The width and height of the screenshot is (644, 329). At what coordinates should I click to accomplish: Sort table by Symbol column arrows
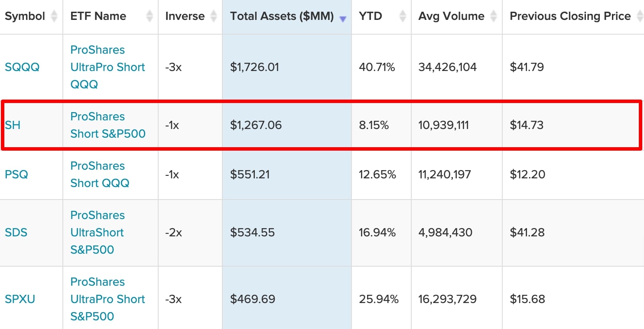tap(54, 16)
